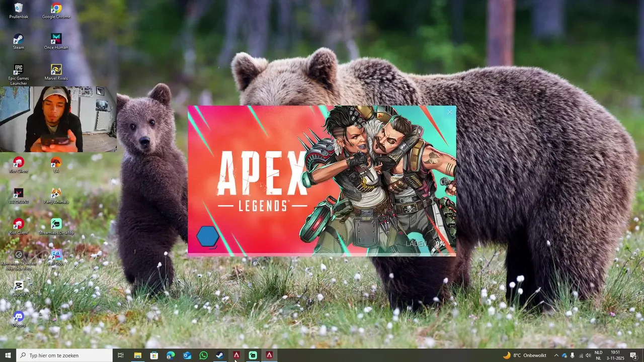Select the Discord desktop icon

19,319
